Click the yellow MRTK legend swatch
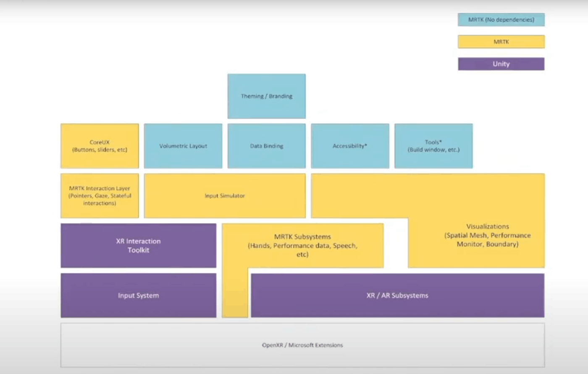The image size is (588, 374). click(501, 42)
